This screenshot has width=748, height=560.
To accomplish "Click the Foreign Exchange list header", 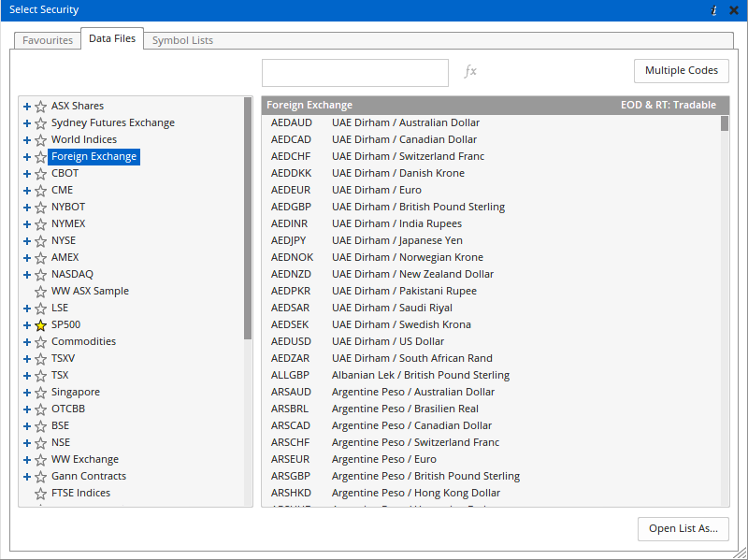I will 496,105.
